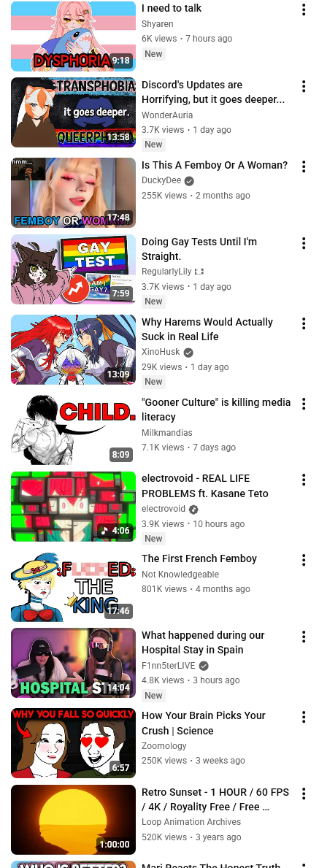This screenshot has width=319, height=868.
Task: Click the GAY TEST video thumbnail
Action: (x=73, y=269)
